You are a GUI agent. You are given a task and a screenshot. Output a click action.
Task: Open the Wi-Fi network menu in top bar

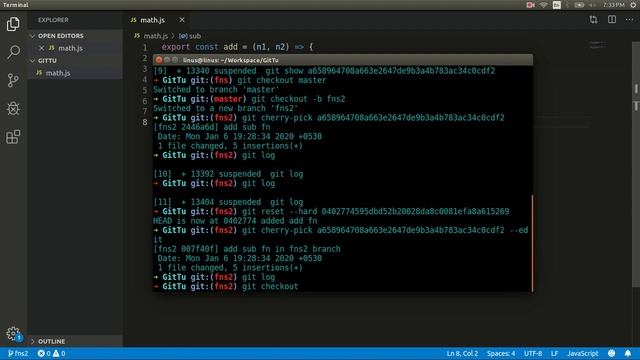543,5
